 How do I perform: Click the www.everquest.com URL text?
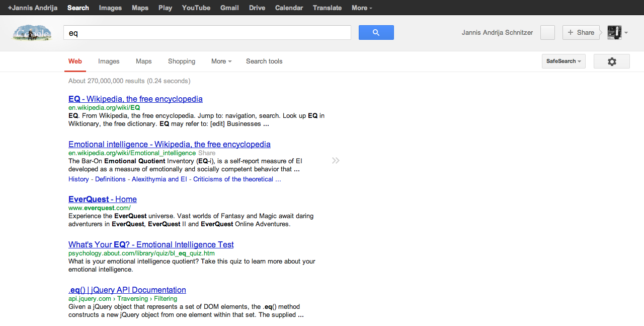100,208
